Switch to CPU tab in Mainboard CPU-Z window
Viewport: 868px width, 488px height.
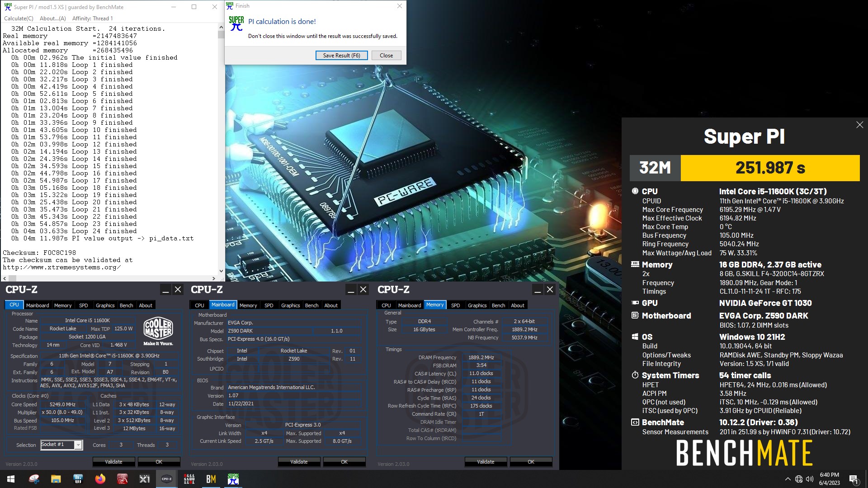(199, 305)
